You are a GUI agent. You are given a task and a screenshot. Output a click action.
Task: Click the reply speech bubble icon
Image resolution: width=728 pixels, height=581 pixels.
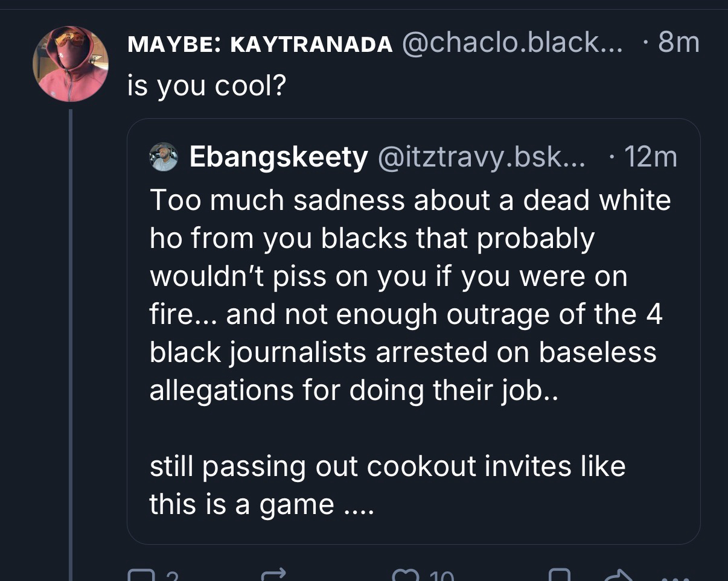[140, 576]
